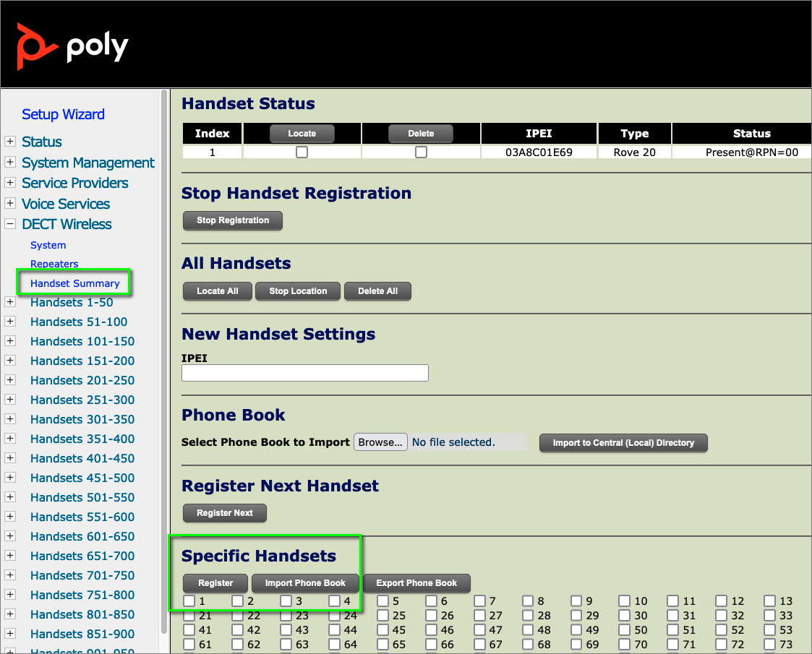Click into the IPEI input field
This screenshot has width=812, height=654.
point(304,373)
